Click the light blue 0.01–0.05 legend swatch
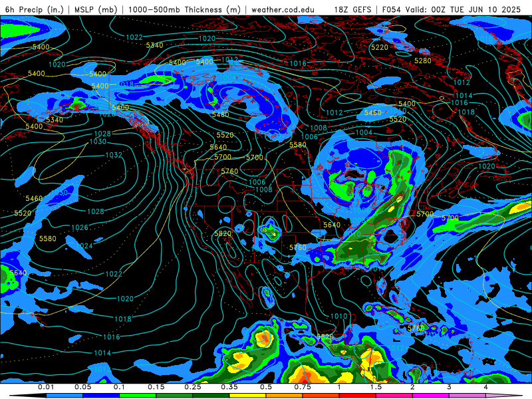532x399 pixels. coord(65,396)
